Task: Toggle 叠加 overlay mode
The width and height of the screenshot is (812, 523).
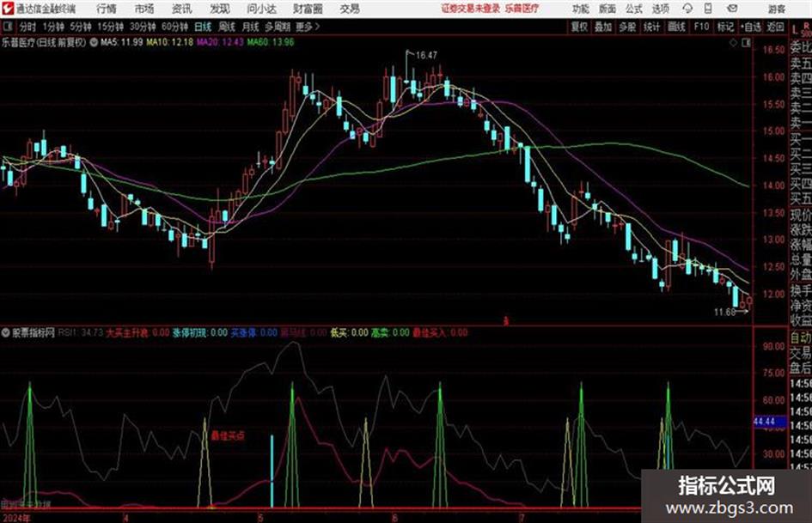Action: [603, 27]
